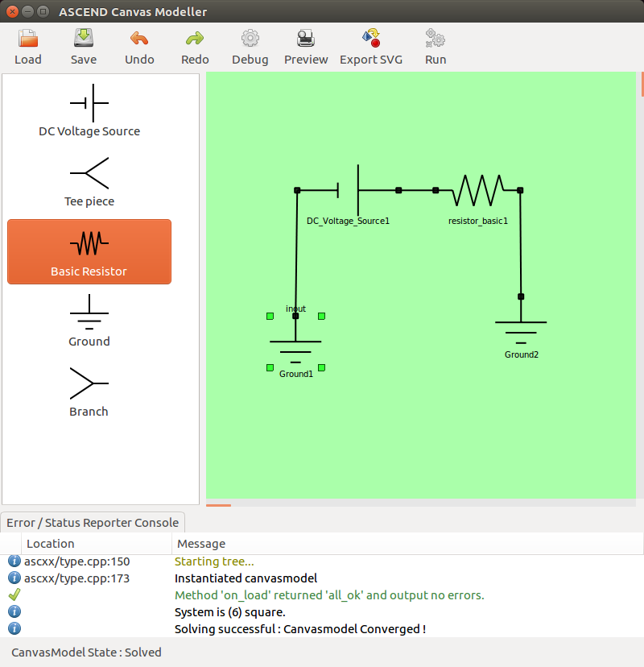Open the Debug tool
The width and height of the screenshot is (644, 667).
pos(250,47)
